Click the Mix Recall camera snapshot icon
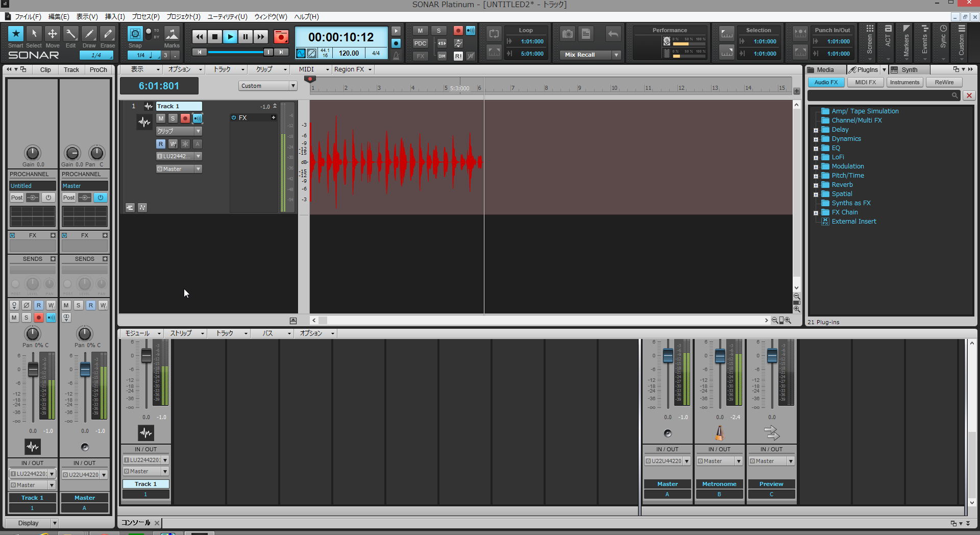Viewport: 980px width, 535px height. (x=568, y=34)
